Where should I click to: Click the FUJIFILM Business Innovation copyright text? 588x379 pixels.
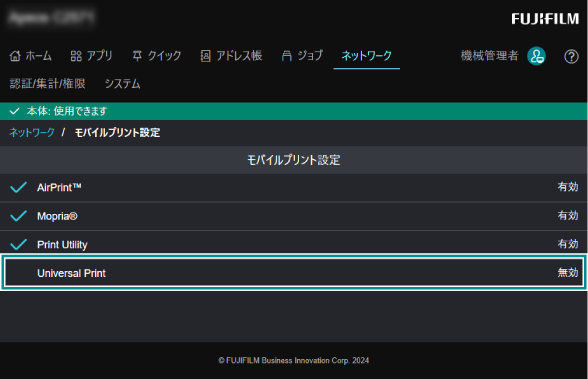tap(294, 361)
